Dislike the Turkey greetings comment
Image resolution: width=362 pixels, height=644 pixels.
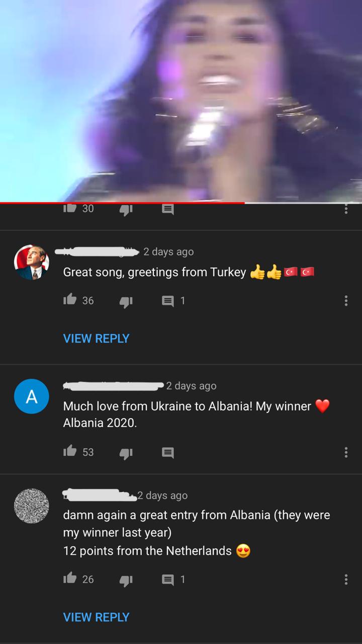click(126, 301)
